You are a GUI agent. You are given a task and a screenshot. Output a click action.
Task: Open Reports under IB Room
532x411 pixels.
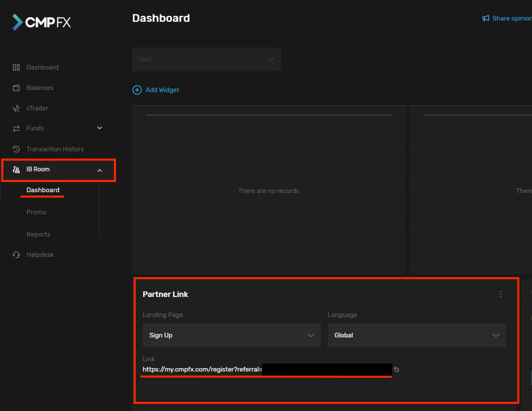38,234
